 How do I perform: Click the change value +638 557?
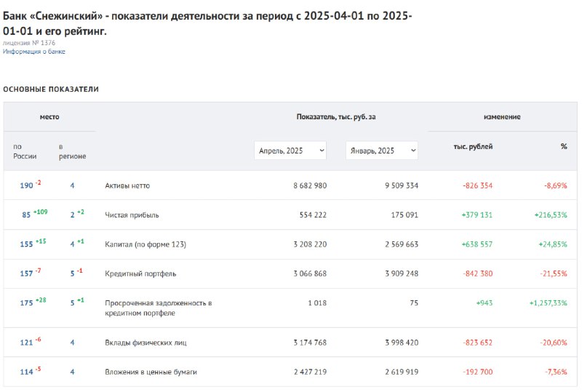coord(477,244)
